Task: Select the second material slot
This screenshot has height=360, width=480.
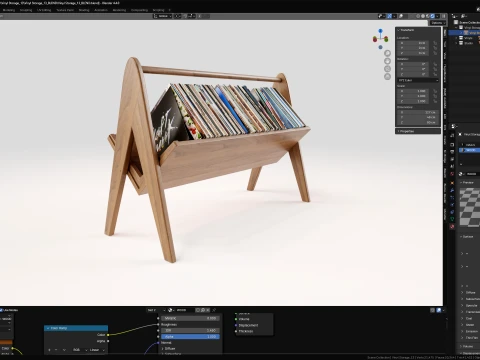Action: click(x=470, y=150)
